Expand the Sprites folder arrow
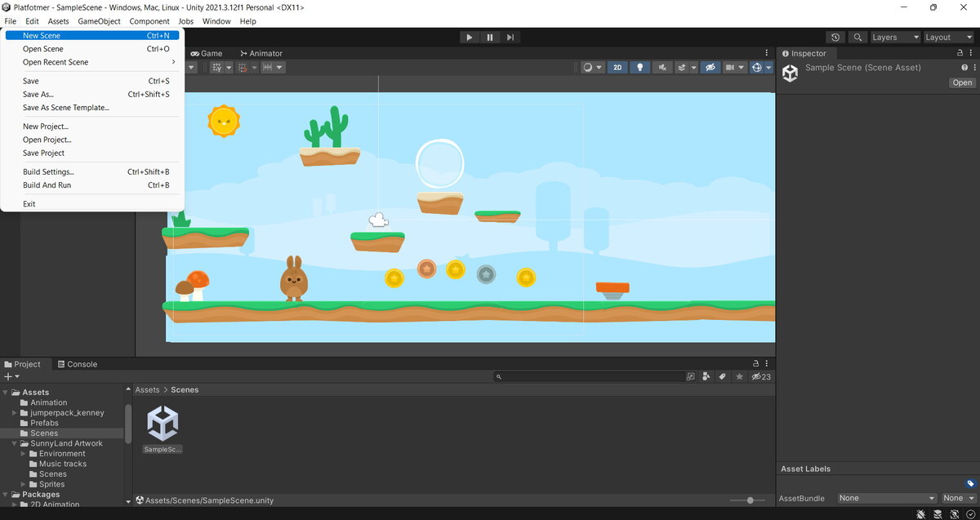The image size is (980, 520). tap(24, 484)
